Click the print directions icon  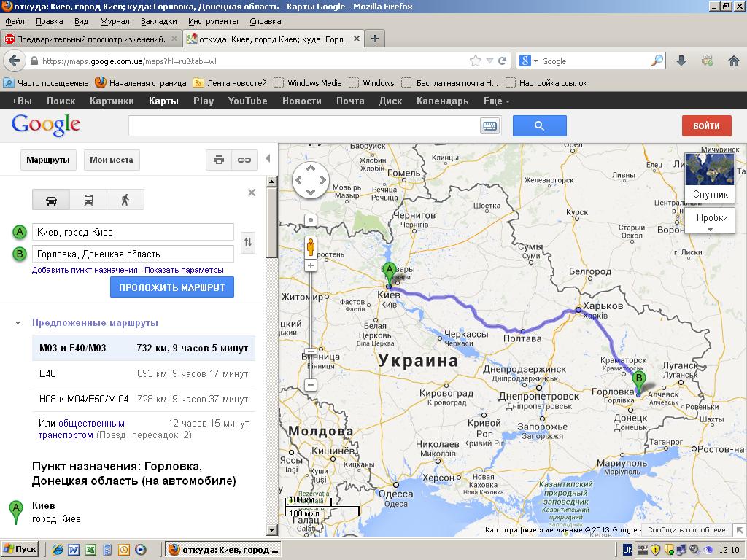click(x=219, y=160)
